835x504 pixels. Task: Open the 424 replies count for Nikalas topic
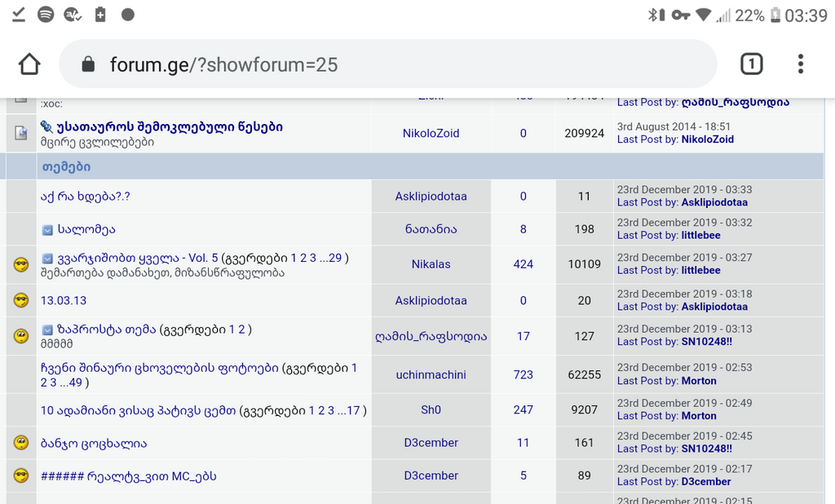pos(523,264)
